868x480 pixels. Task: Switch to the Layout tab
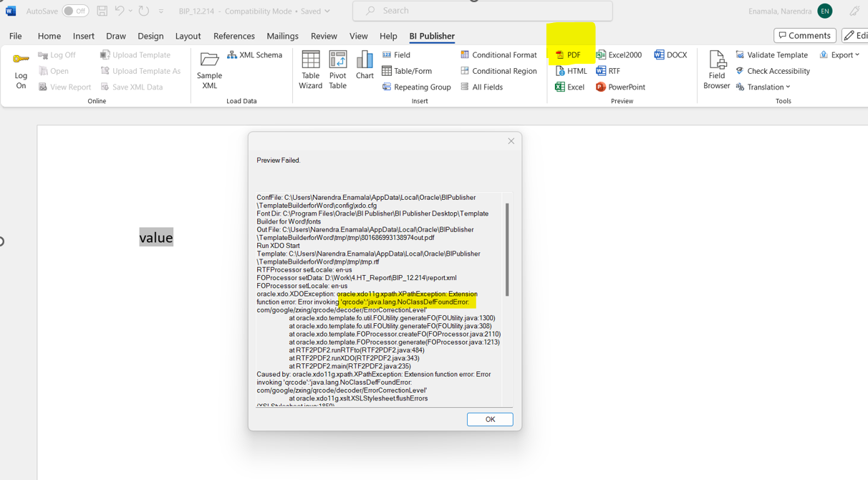point(188,36)
